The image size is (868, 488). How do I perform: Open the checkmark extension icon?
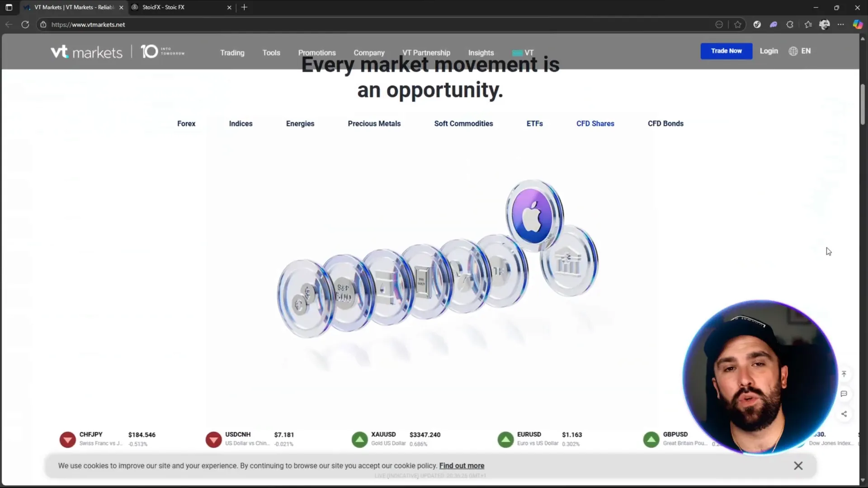point(757,24)
